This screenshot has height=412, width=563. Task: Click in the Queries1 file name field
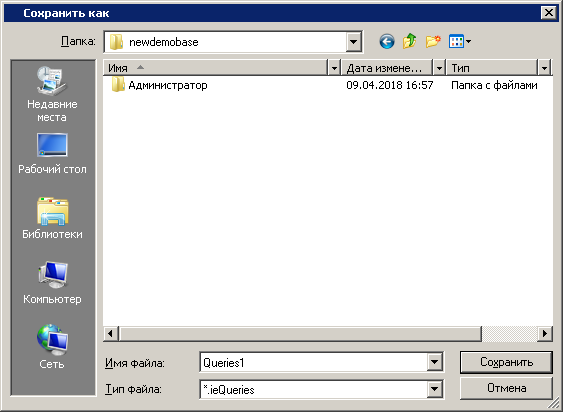coord(313,362)
